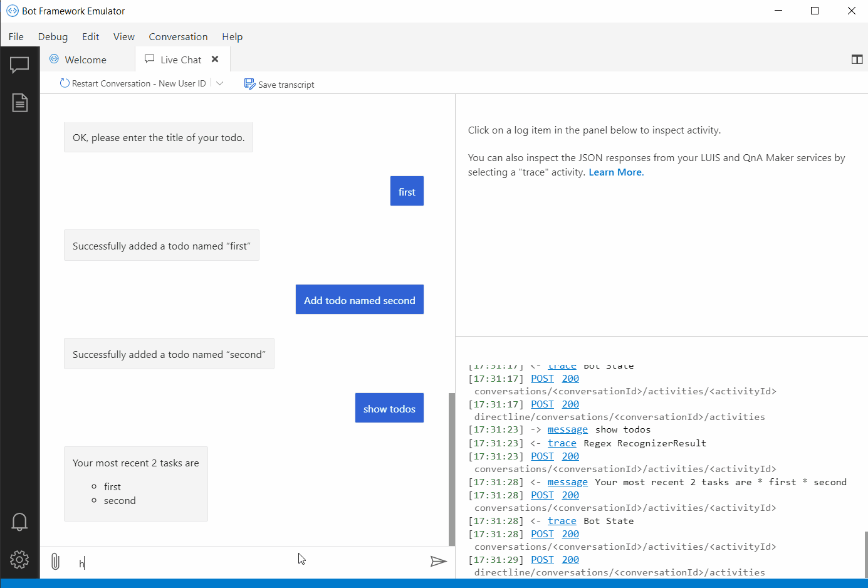The width and height of the screenshot is (868, 588).
Task: Click the split editor icon
Action: (x=857, y=60)
